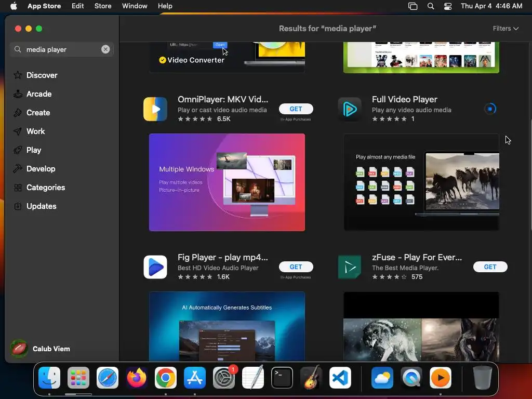The image size is (532, 399).
Task: Launch Safari from the Dock
Action: [108, 378]
